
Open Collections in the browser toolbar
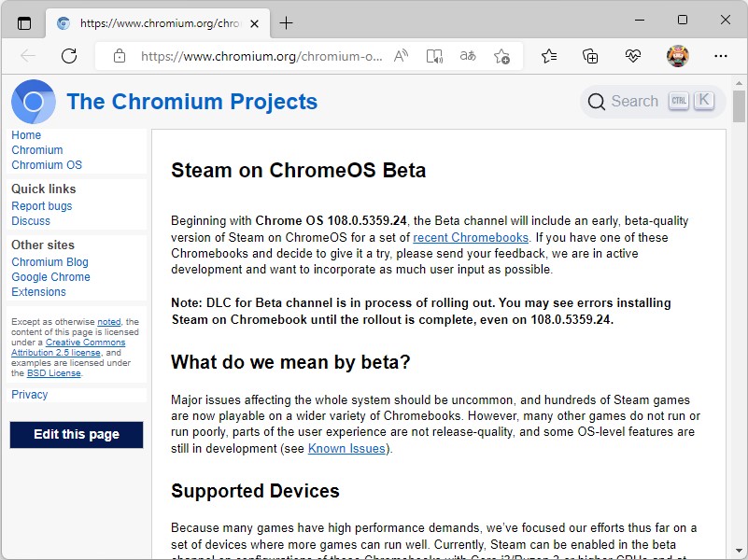pyautogui.click(x=590, y=56)
